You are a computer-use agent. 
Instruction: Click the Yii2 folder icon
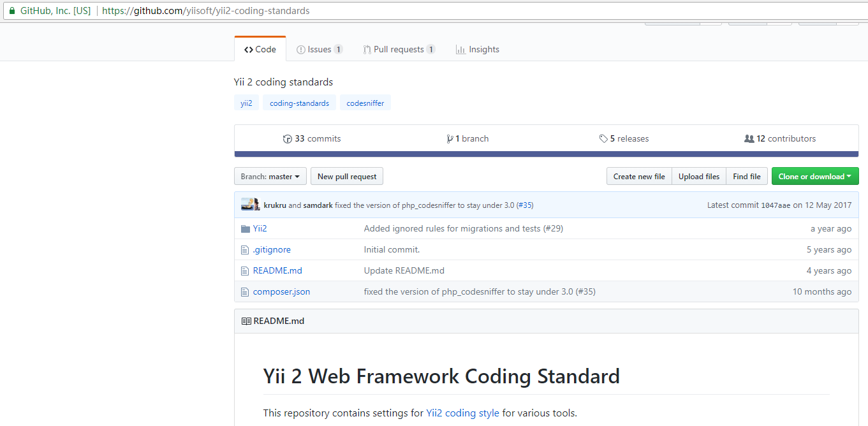[246, 229]
